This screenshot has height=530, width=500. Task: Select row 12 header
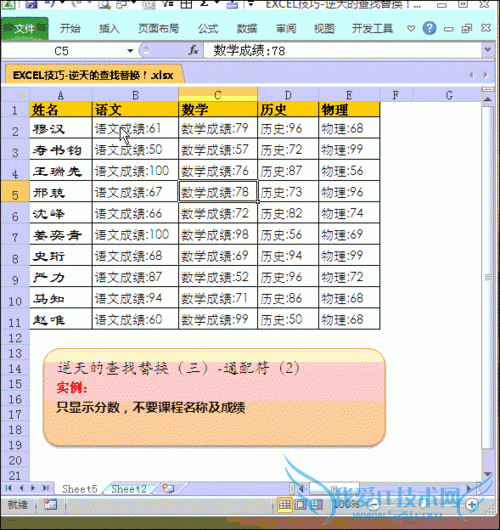click(15, 338)
